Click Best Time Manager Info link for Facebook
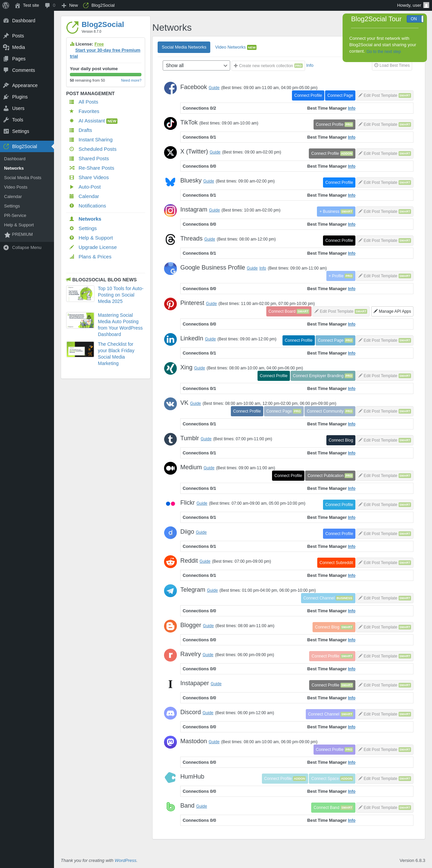The width and height of the screenshot is (432, 868). click(352, 108)
